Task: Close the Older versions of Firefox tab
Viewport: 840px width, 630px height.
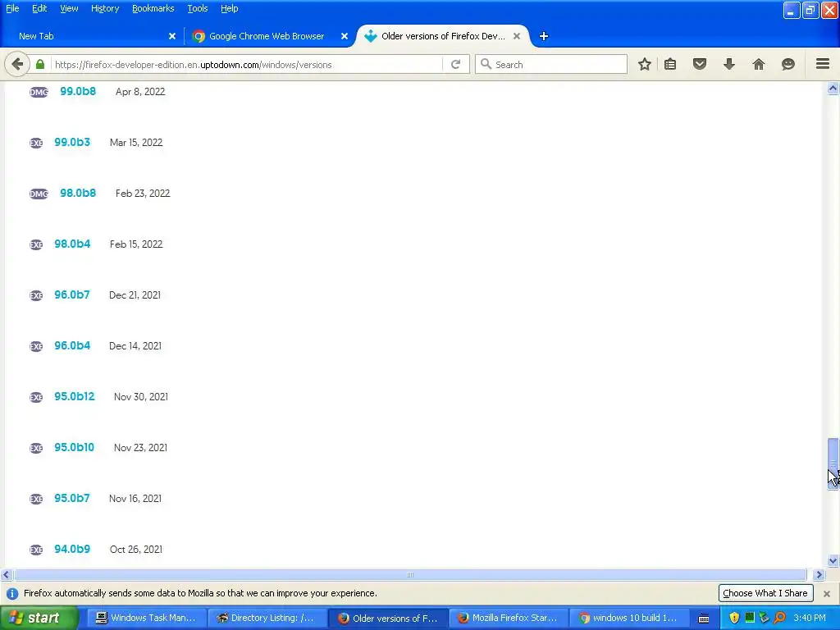Action: click(517, 36)
